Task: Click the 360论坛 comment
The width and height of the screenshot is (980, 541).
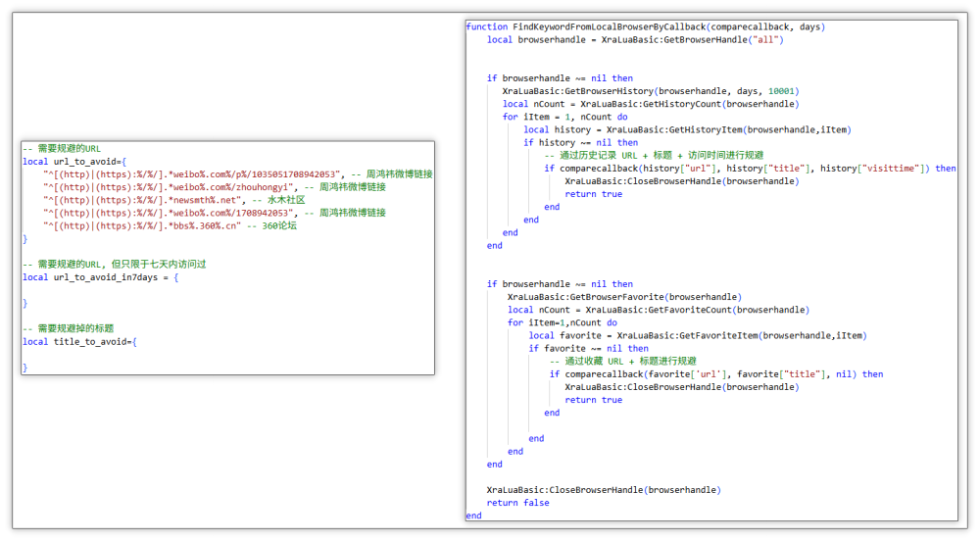Action: pyautogui.click(x=278, y=225)
